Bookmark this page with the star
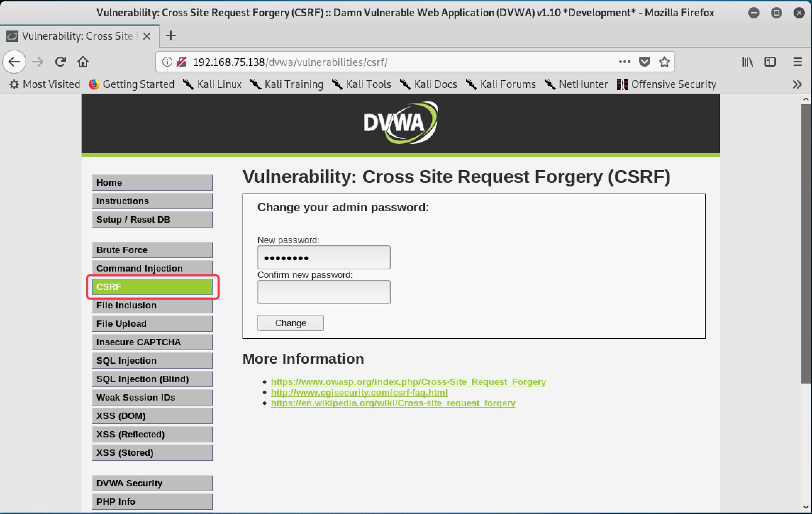The image size is (812, 514). tap(664, 62)
